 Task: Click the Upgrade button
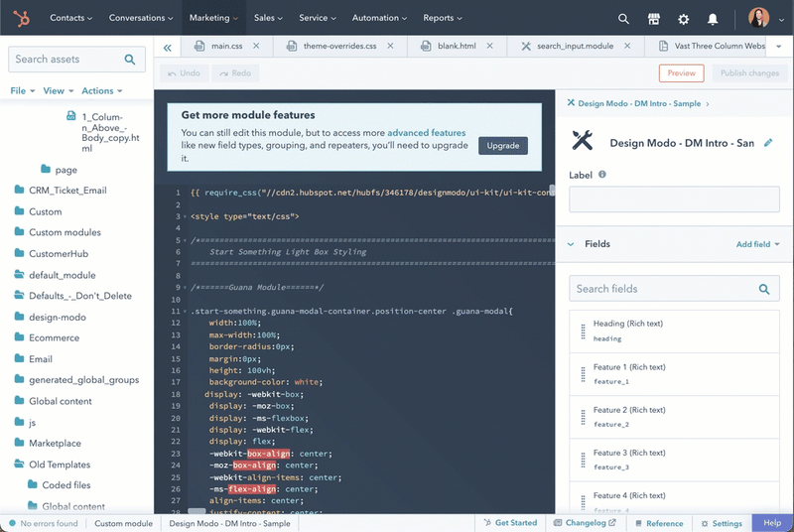(502, 146)
